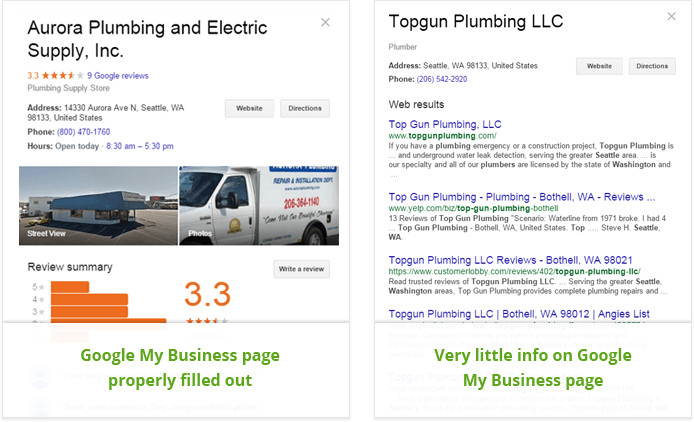The width and height of the screenshot is (694, 422).
Task: Click the large 3.3 rating score
Action: tap(208, 294)
